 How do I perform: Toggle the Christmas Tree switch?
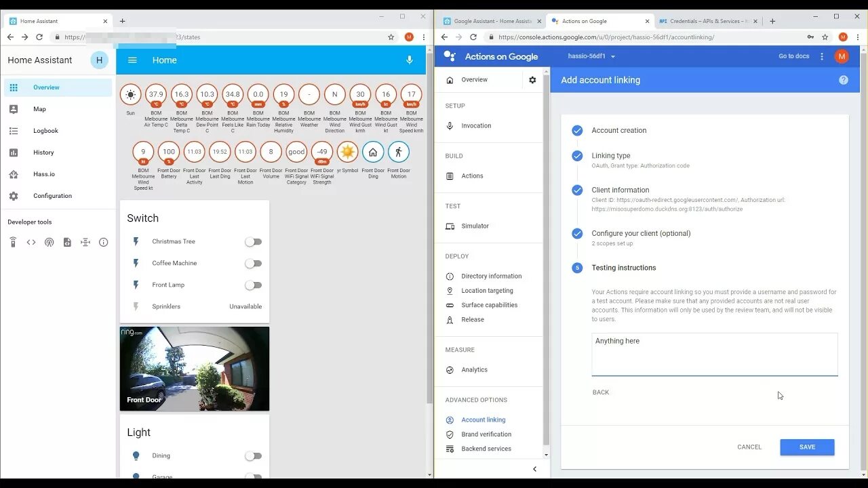pos(253,242)
